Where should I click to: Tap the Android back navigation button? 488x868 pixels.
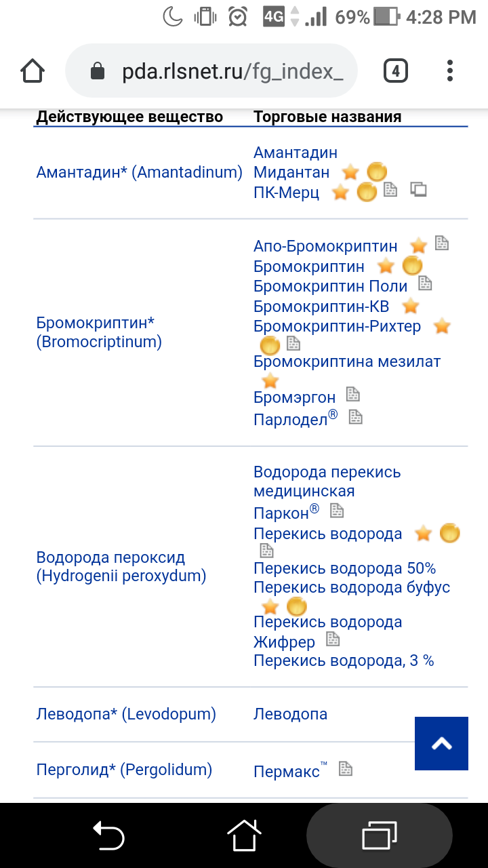point(108,835)
